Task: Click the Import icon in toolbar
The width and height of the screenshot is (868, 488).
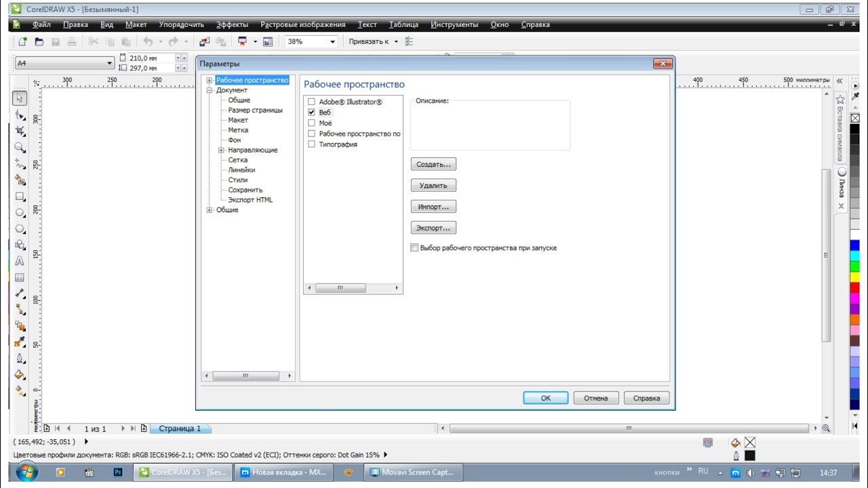Action: (204, 41)
